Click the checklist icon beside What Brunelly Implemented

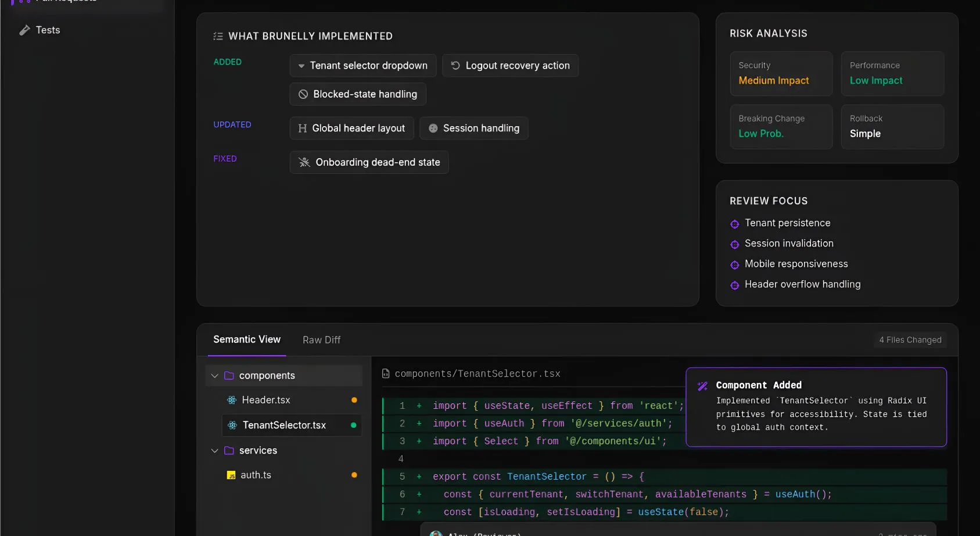[x=218, y=36]
